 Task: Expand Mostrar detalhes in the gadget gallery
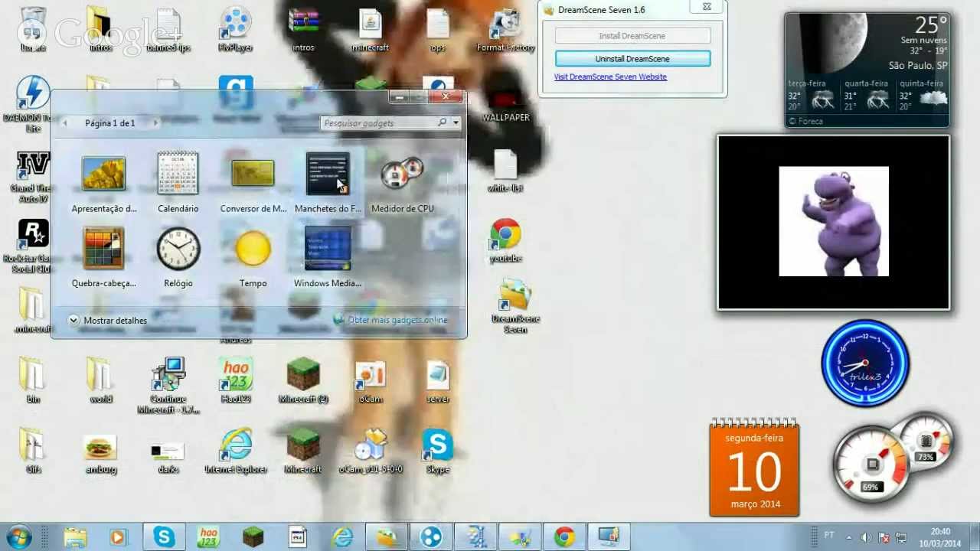coord(108,321)
